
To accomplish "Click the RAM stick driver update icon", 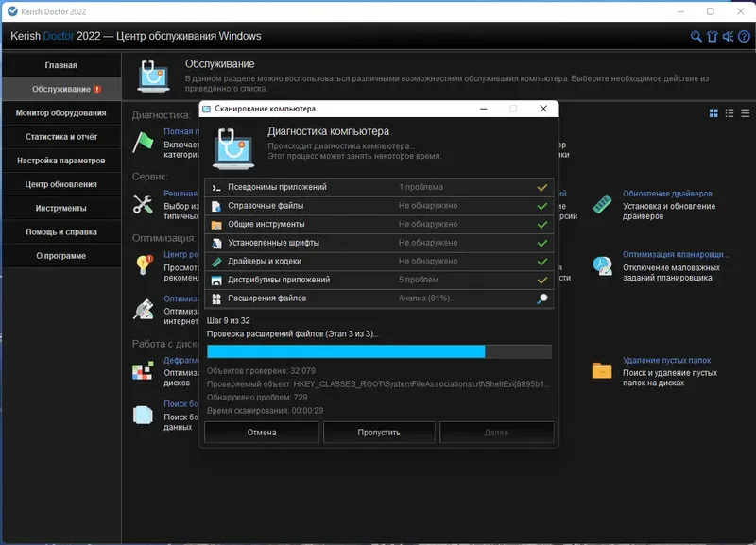I will coord(602,204).
